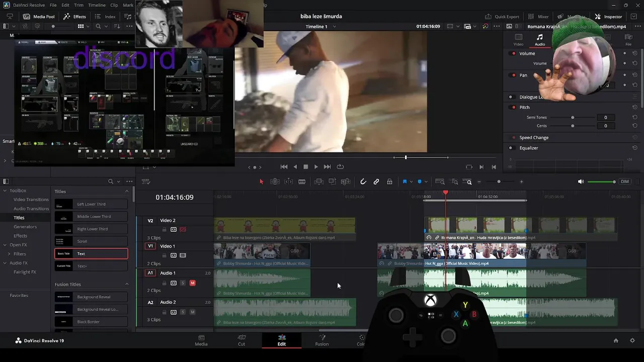644x362 pixels.
Task: Mute Audio 1 track M button
Action: tap(192, 283)
